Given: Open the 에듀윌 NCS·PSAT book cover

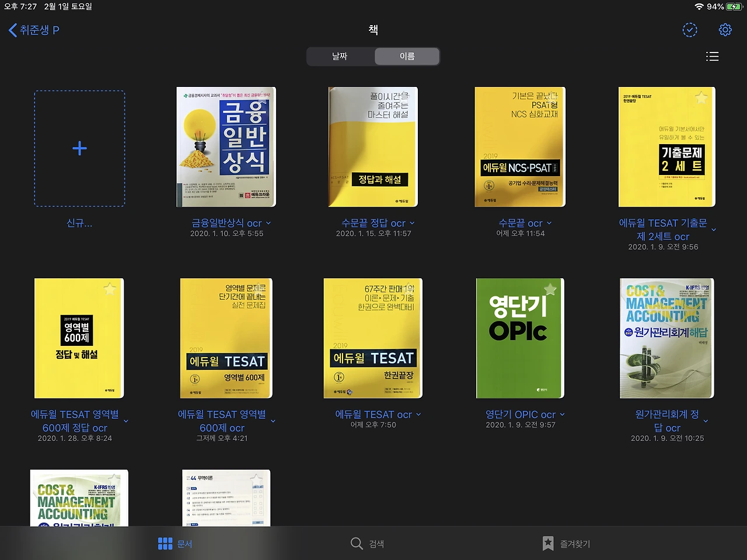Looking at the screenshot, I should pyautogui.click(x=520, y=147).
